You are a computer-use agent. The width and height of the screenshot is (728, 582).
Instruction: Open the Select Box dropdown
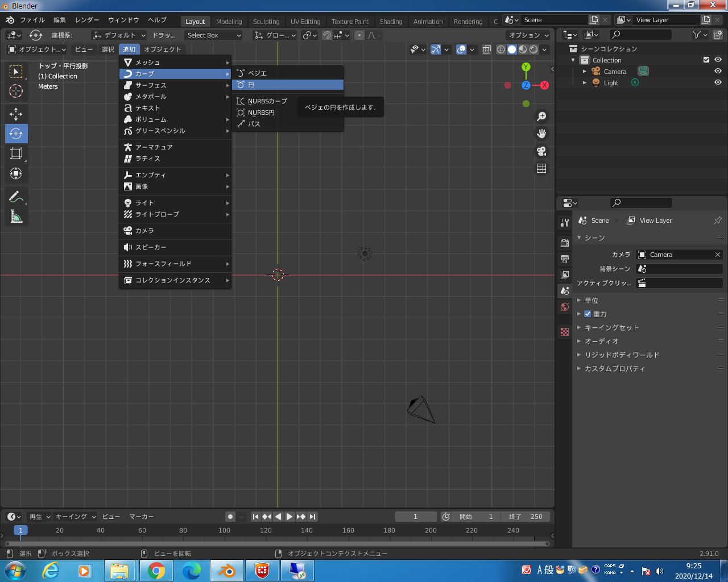pos(214,35)
